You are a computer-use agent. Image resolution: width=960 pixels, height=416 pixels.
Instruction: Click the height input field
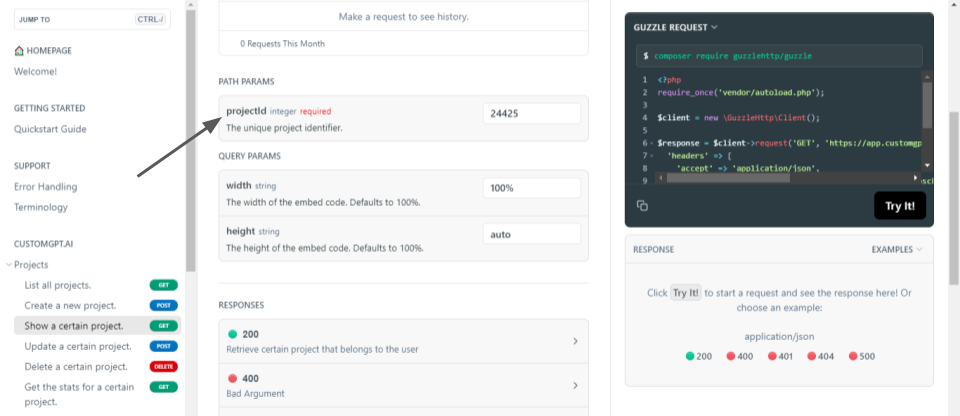pyautogui.click(x=532, y=233)
